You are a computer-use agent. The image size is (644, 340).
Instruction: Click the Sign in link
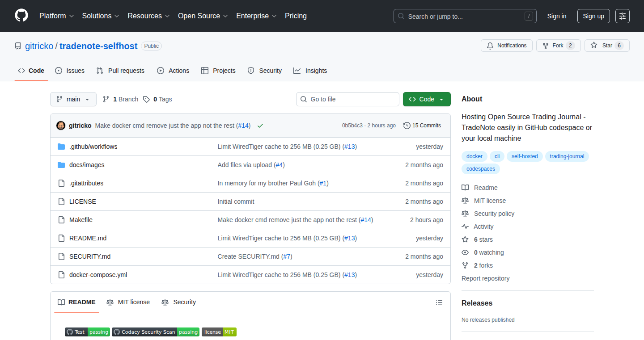557,16
